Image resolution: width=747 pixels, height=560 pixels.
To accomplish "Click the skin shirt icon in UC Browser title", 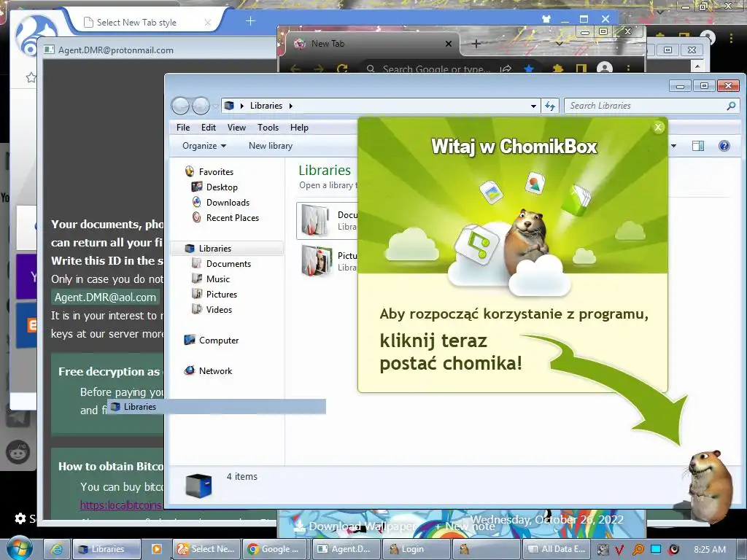I will (546, 19).
